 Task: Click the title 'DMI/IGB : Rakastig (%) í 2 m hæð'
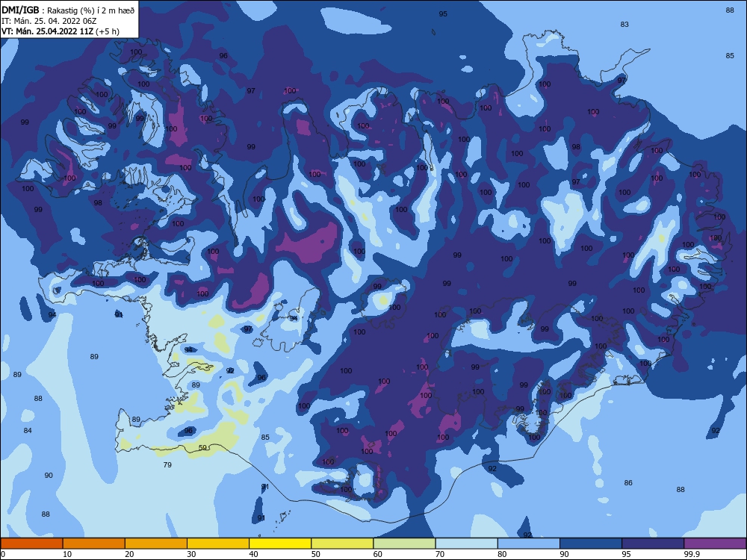point(68,10)
